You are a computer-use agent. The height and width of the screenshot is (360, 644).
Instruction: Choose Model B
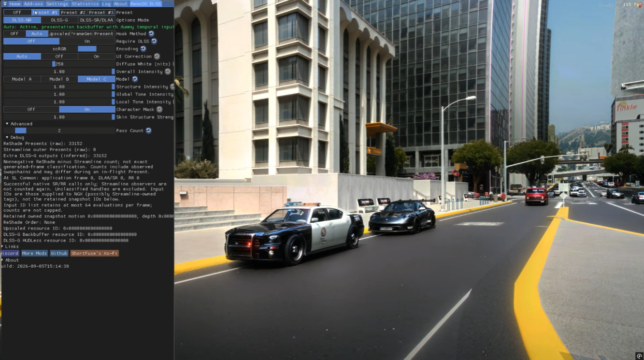(x=59, y=79)
